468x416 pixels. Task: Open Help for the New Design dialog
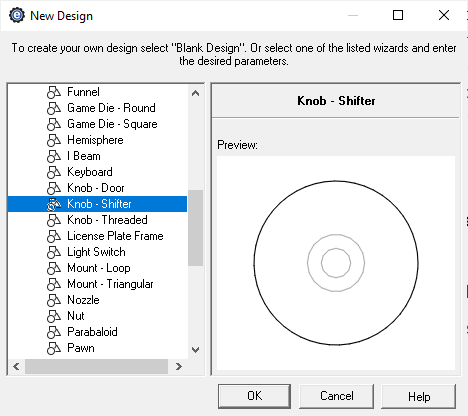click(x=419, y=396)
